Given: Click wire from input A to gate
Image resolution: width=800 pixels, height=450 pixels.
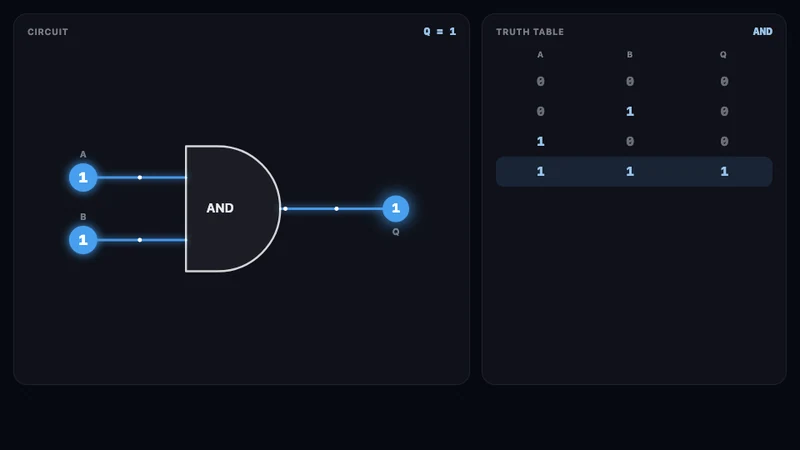Looking at the screenshot, I should click(141, 178).
